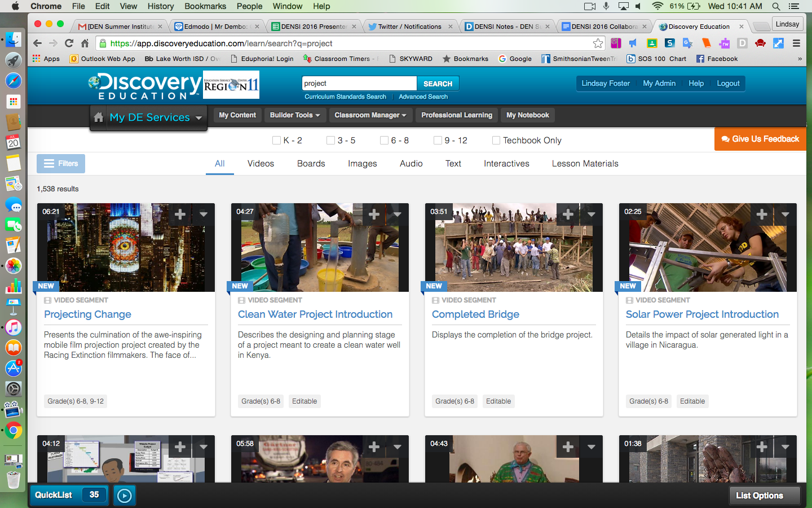Check the 9 - 12 grade filter
The width and height of the screenshot is (812, 508).
(x=438, y=141)
